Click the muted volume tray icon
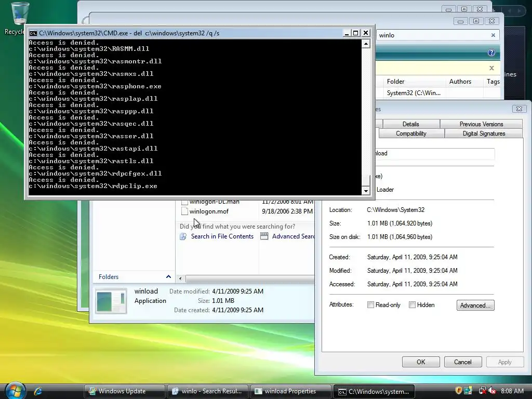The height and width of the screenshot is (399, 532). (492, 391)
